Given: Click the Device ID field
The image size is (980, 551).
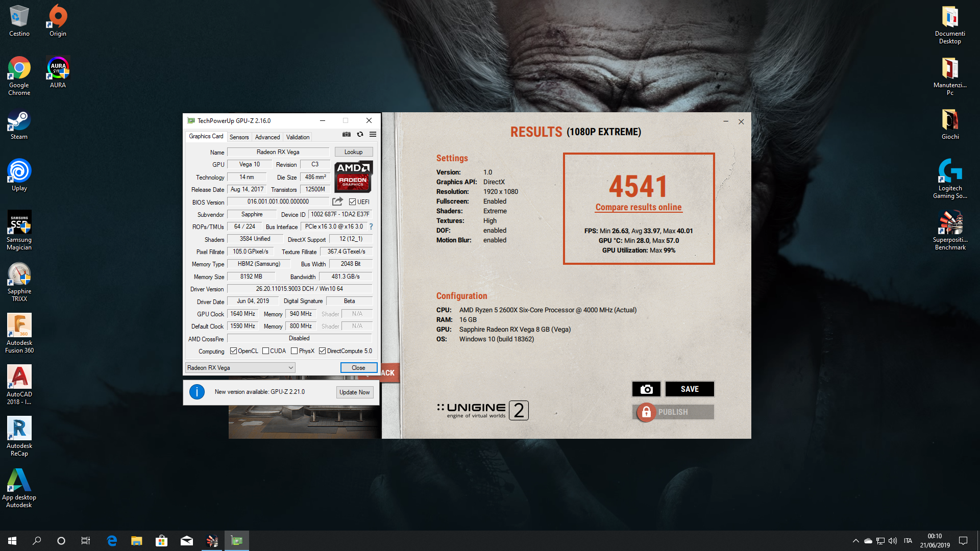Looking at the screenshot, I should [x=340, y=214].
